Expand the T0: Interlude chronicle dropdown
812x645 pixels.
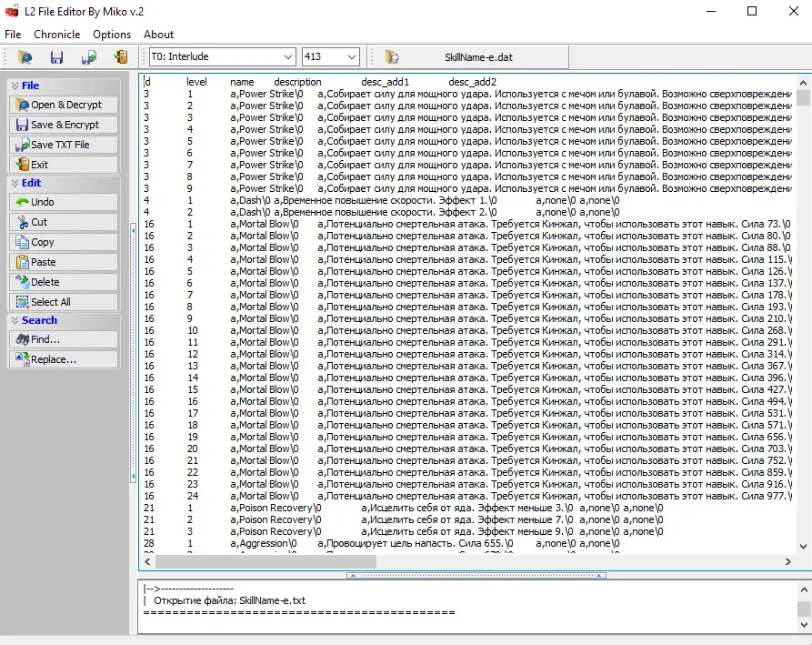[x=288, y=56]
